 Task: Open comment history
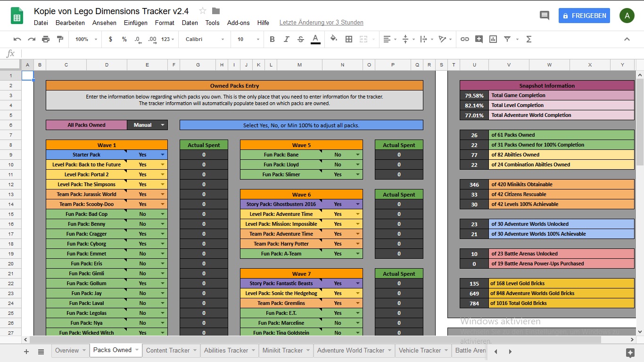tap(545, 16)
